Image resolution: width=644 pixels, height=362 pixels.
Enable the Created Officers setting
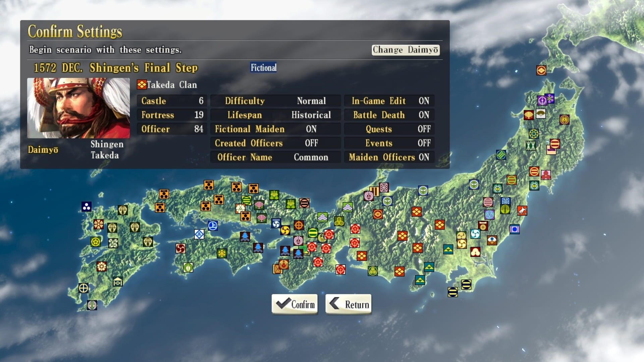click(x=275, y=143)
